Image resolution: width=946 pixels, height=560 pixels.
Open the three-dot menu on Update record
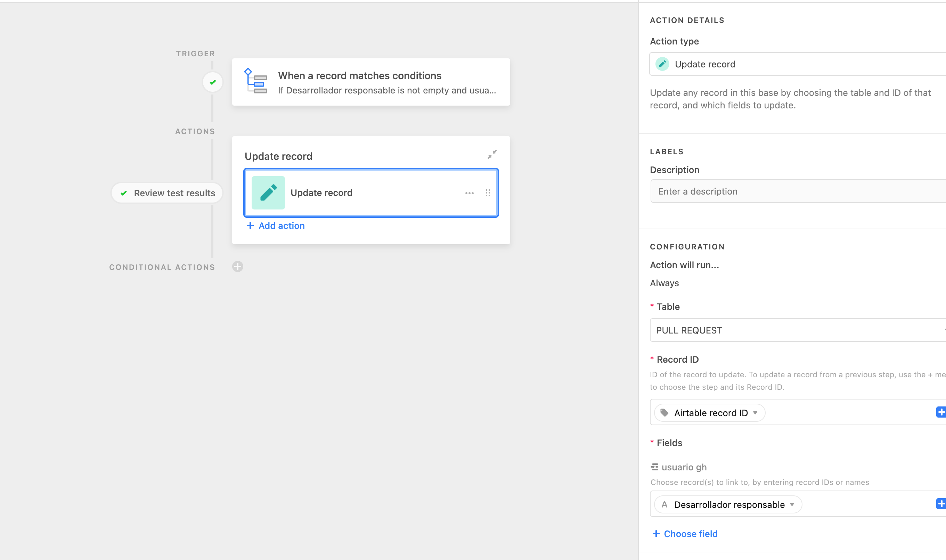click(x=469, y=193)
